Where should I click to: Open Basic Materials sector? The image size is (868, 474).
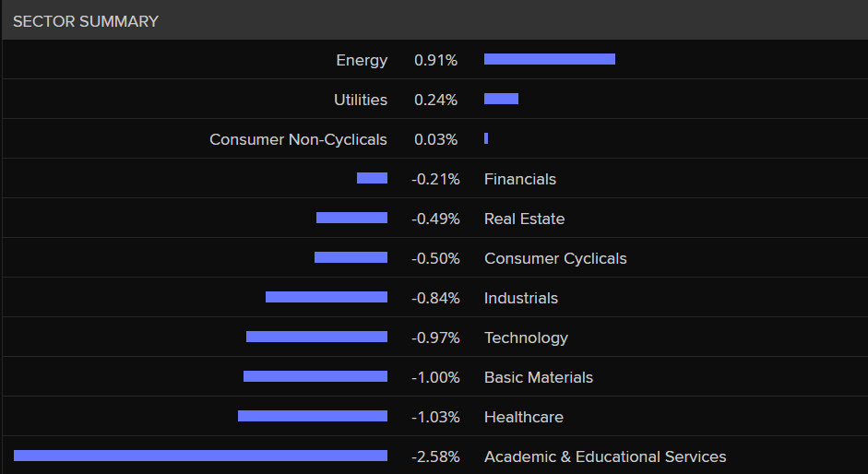tap(539, 377)
